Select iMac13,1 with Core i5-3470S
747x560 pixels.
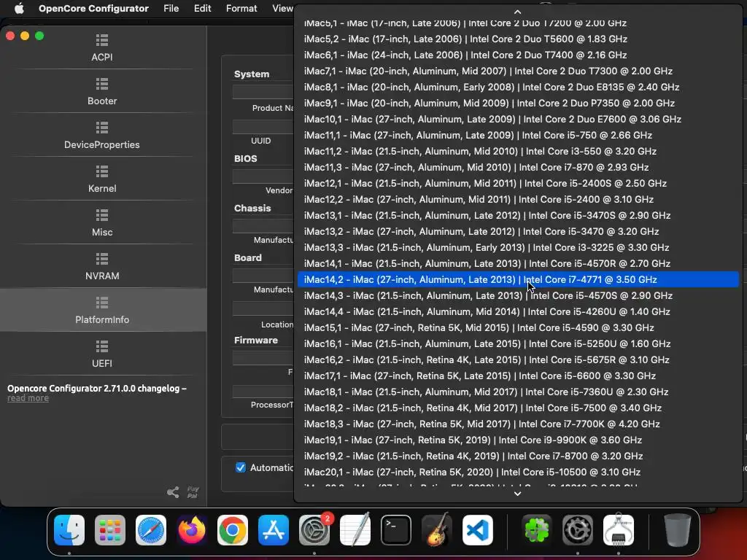(518, 215)
